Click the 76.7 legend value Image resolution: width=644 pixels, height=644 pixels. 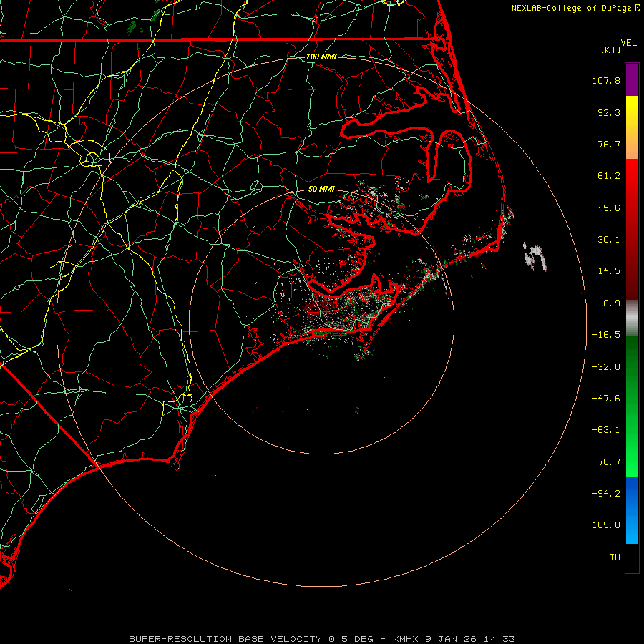[609, 144]
